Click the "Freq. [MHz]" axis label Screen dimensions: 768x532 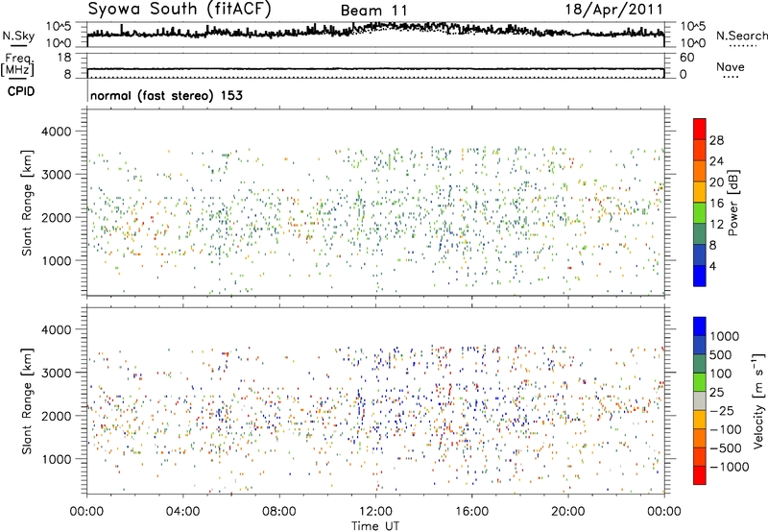click(17, 65)
